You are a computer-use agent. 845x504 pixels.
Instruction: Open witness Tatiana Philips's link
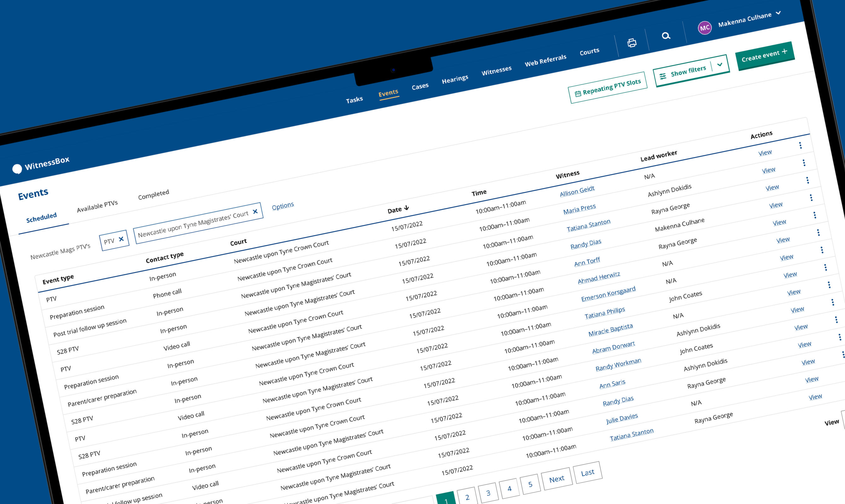(604, 313)
